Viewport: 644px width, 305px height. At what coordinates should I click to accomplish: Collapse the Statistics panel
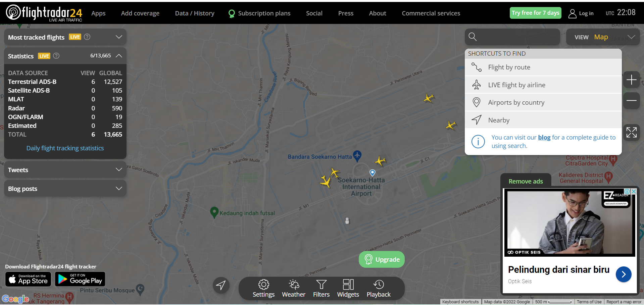(118, 56)
